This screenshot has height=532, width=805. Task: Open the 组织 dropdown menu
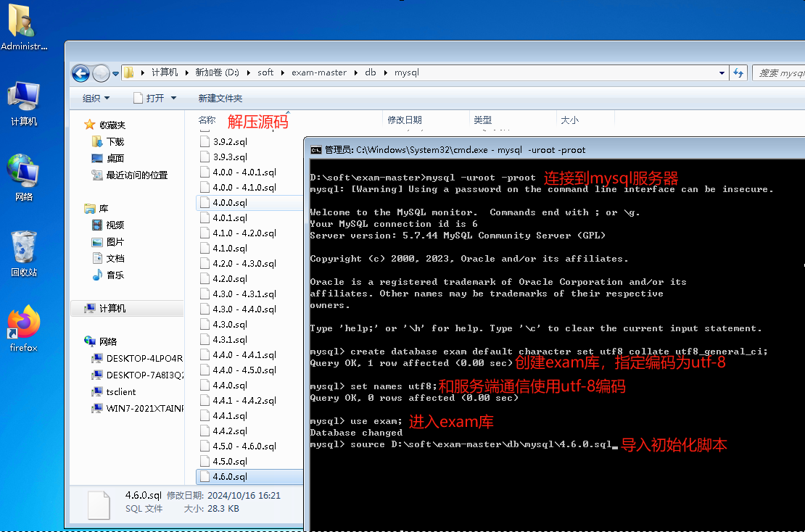point(96,98)
